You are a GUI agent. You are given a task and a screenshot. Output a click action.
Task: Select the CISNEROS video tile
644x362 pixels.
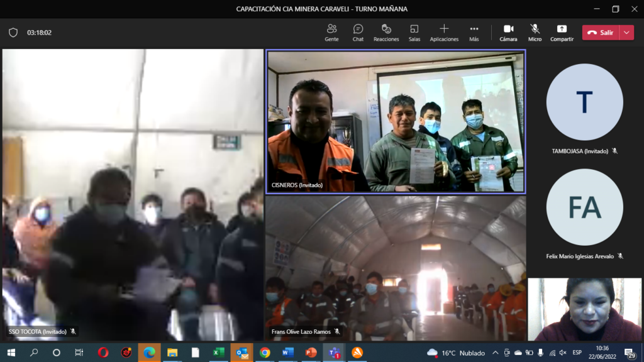point(396,122)
